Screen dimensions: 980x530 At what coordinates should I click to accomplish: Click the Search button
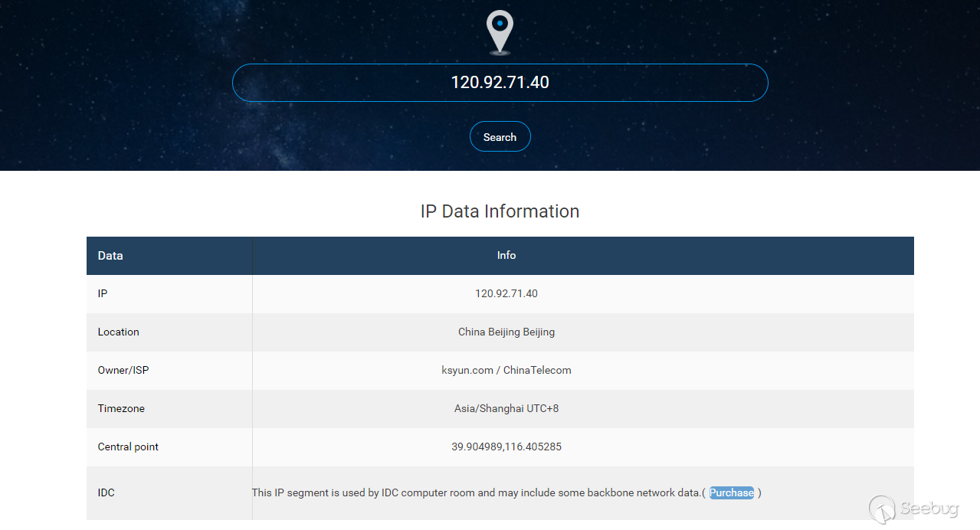click(x=500, y=137)
